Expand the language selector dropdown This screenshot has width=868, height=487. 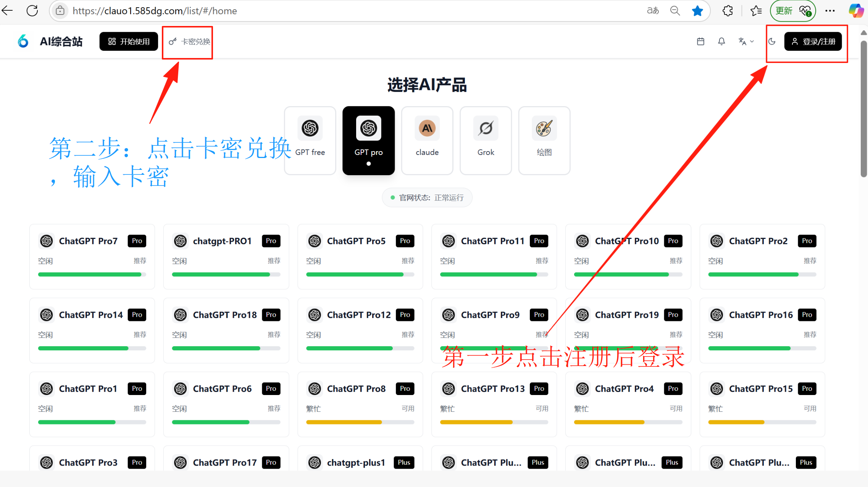tap(746, 42)
